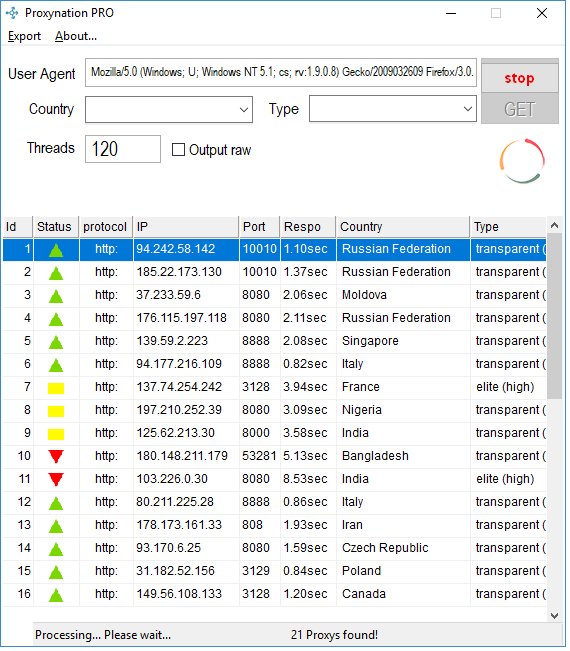The width and height of the screenshot is (570, 651).
Task: Click green up-arrow status icon for row 2
Action: pos(56,273)
